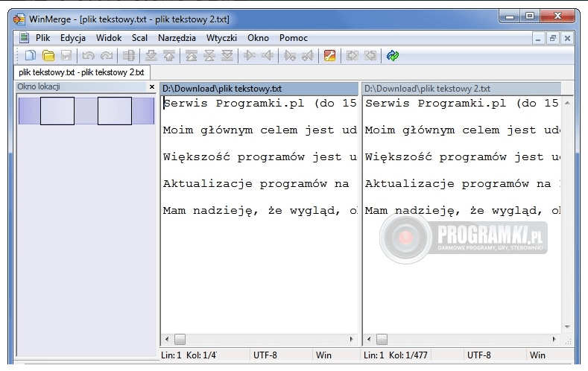Click the 'D:\Download\plik tekstowy 2.txt' path header
The image size is (588, 371).
click(x=461, y=89)
